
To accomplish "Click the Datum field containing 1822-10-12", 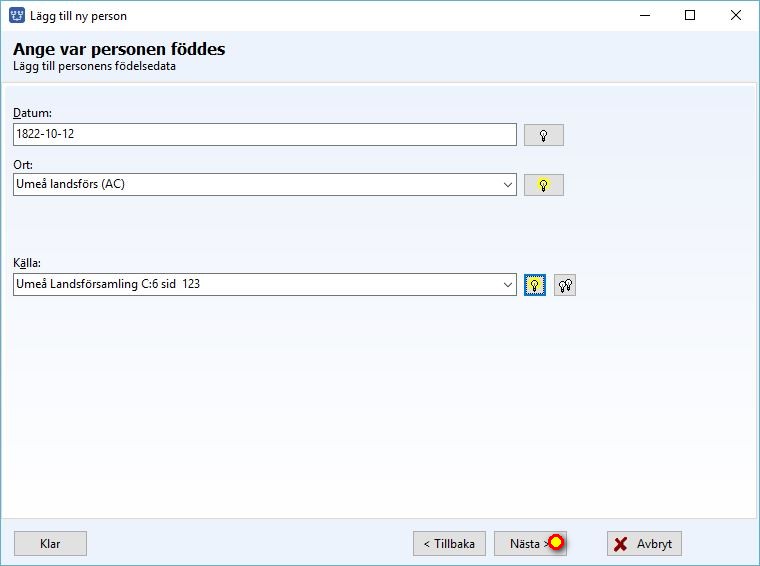I will 265,134.
